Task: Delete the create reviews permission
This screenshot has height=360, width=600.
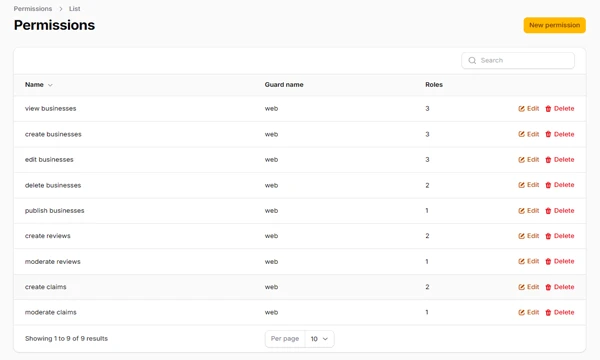Action: [559, 236]
